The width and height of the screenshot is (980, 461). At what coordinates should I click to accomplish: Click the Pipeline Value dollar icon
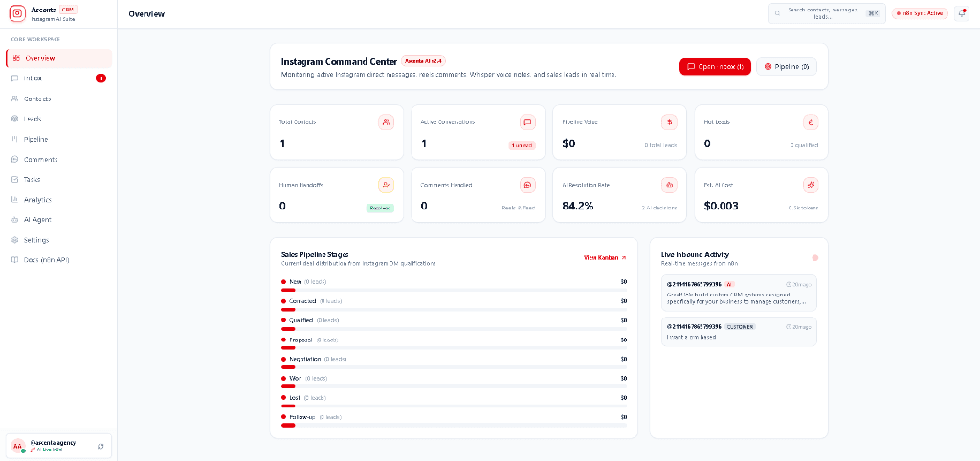(x=669, y=121)
